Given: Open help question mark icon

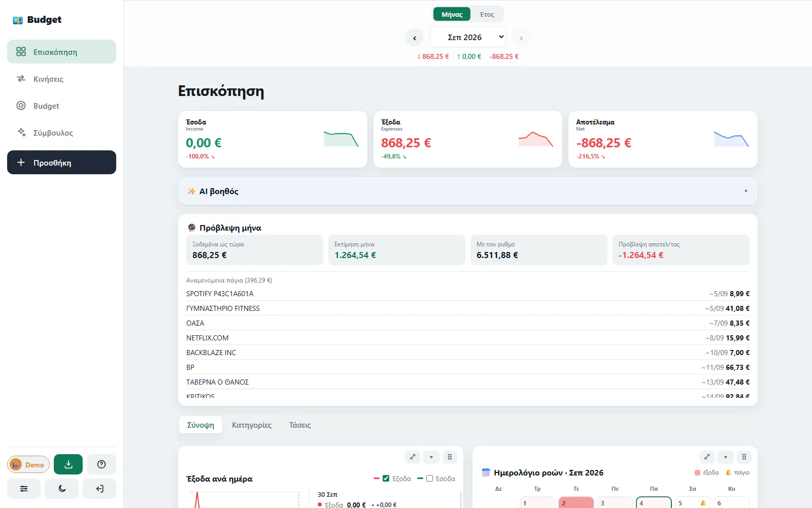Looking at the screenshot, I should 101,464.
